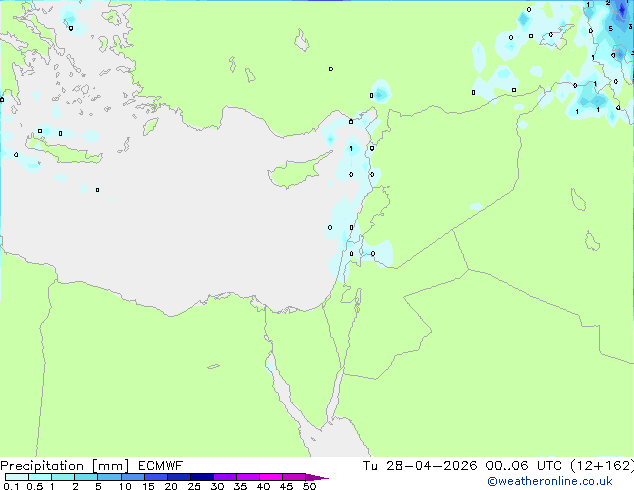Click the 25–30 mm dark blue swatch
634x490 pixels.
coord(202,477)
